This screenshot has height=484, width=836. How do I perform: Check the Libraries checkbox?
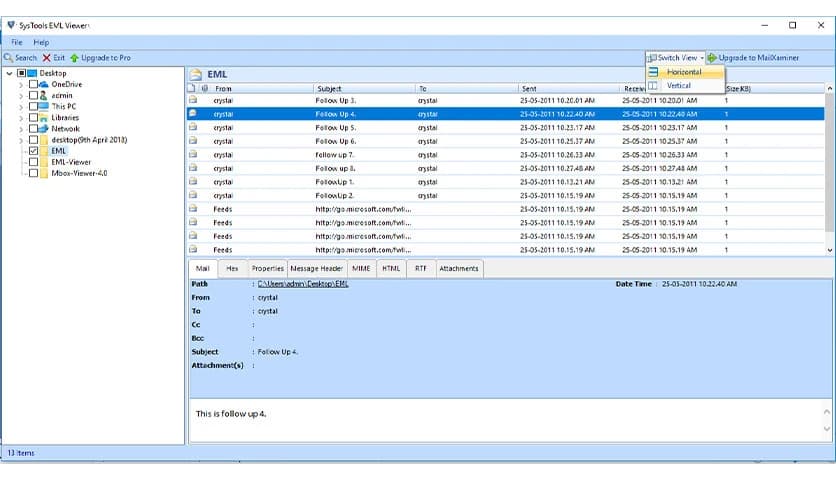pos(33,117)
